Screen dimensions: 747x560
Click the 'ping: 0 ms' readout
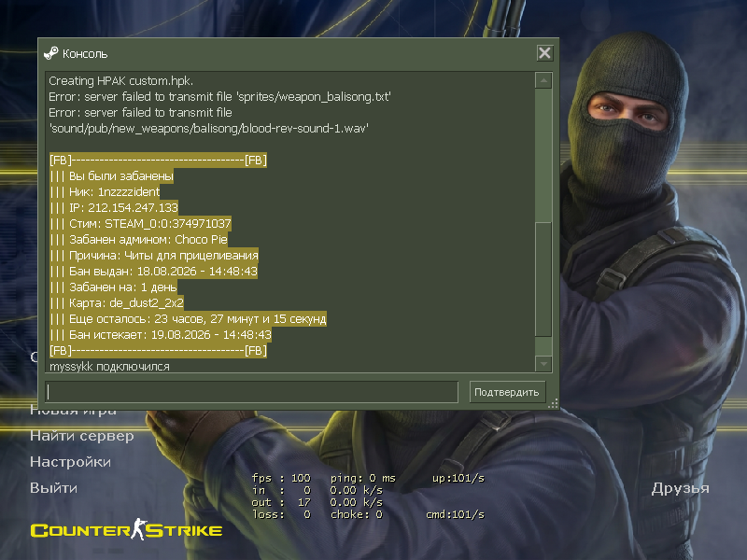pos(363,478)
